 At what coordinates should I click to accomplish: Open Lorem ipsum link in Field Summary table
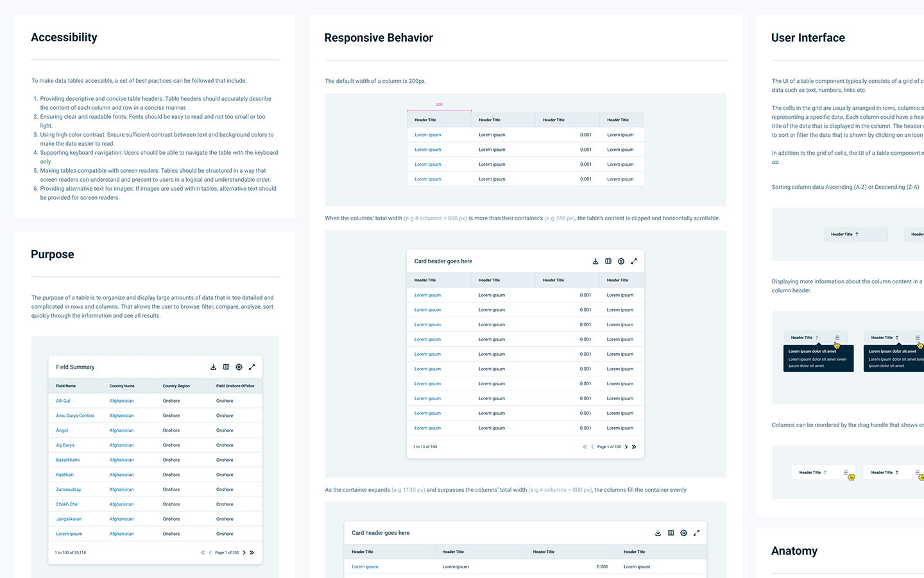point(69,534)
